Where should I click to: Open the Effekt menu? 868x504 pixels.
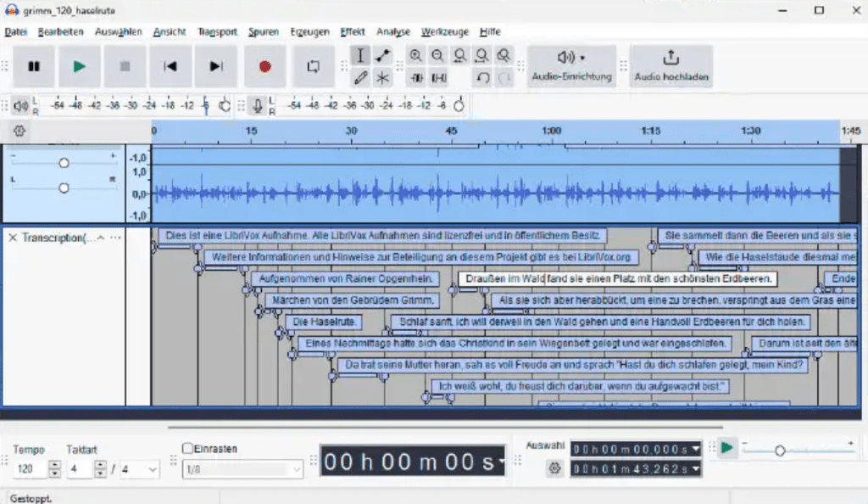352,32
